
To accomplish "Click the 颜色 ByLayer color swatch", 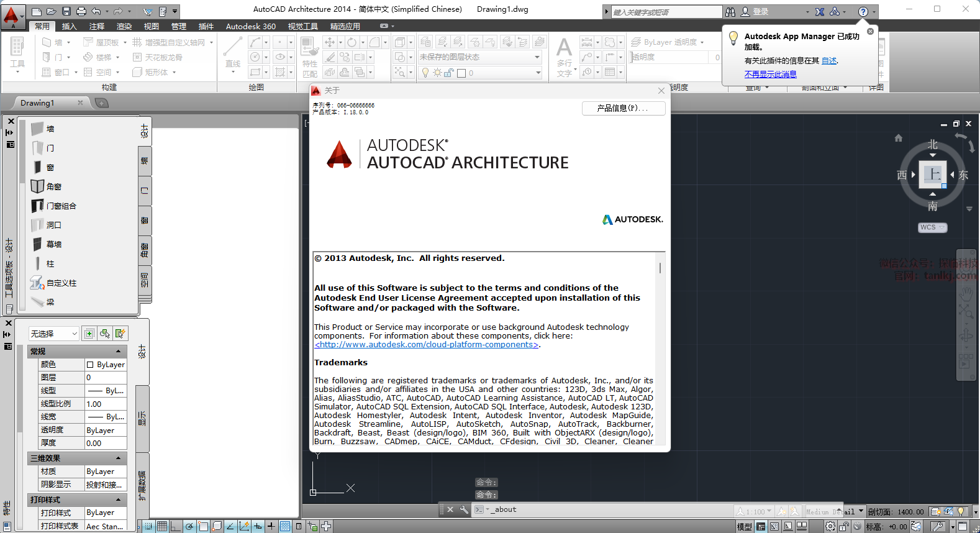I will click(90, 365).
